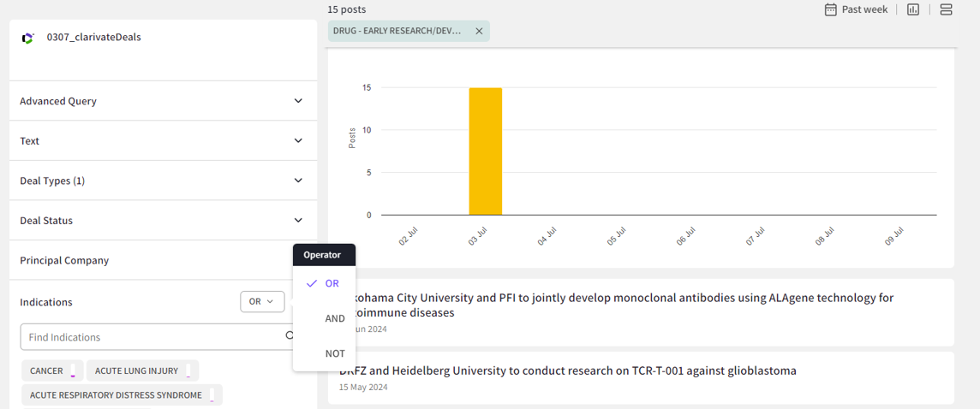This screenshot has width=980, height=409.
Task: Click the ACUTE LUNG INJURY indication tag
Action: 137,370
